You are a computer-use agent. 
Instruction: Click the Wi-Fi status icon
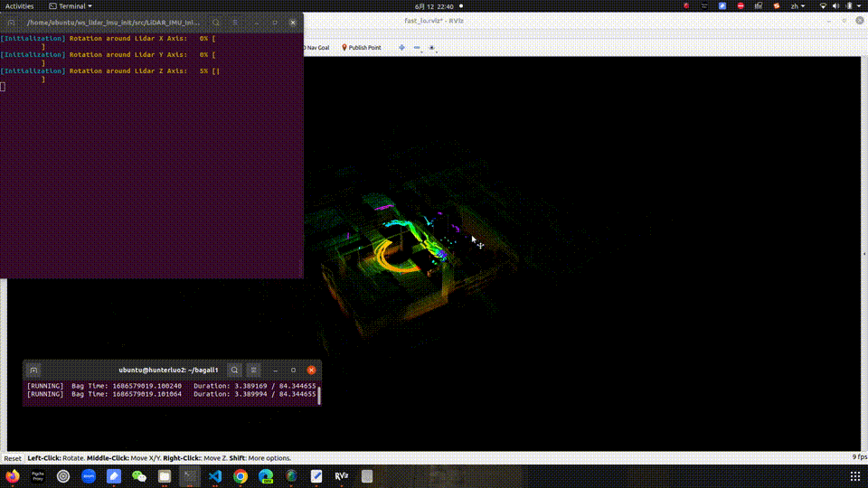[823, 6]
